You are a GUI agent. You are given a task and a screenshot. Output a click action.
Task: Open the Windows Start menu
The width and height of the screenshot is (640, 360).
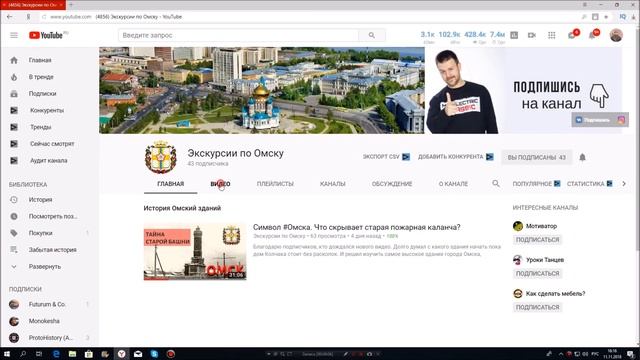[7, 354]
